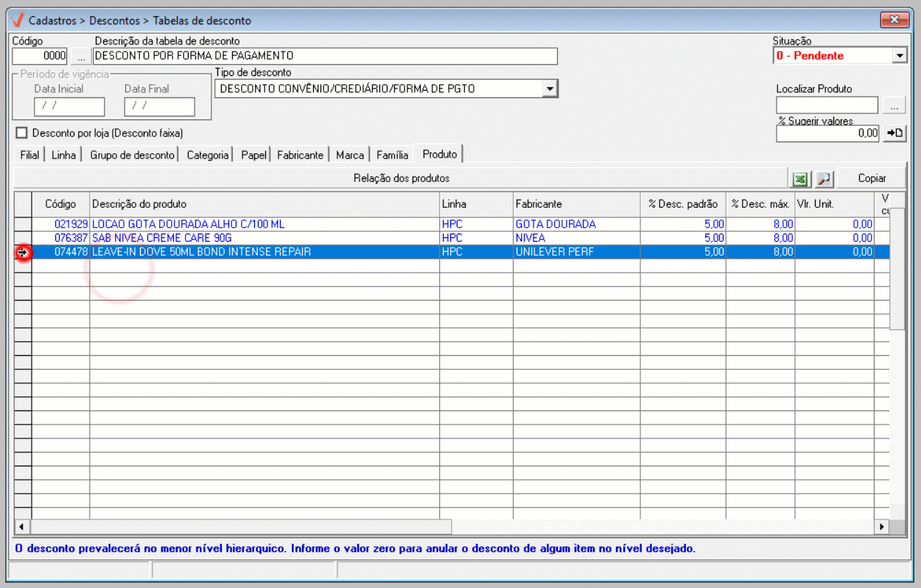Viewport: 921px width, 588px height.
Task: Click the Descrição da tabela de desconto field
Action: tap(325, 56)
